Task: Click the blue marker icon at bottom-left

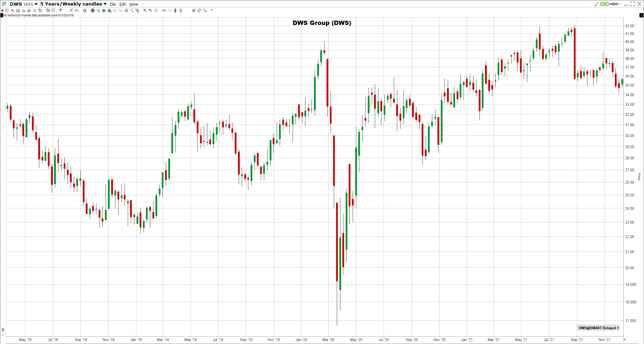Action: [3, 330]
